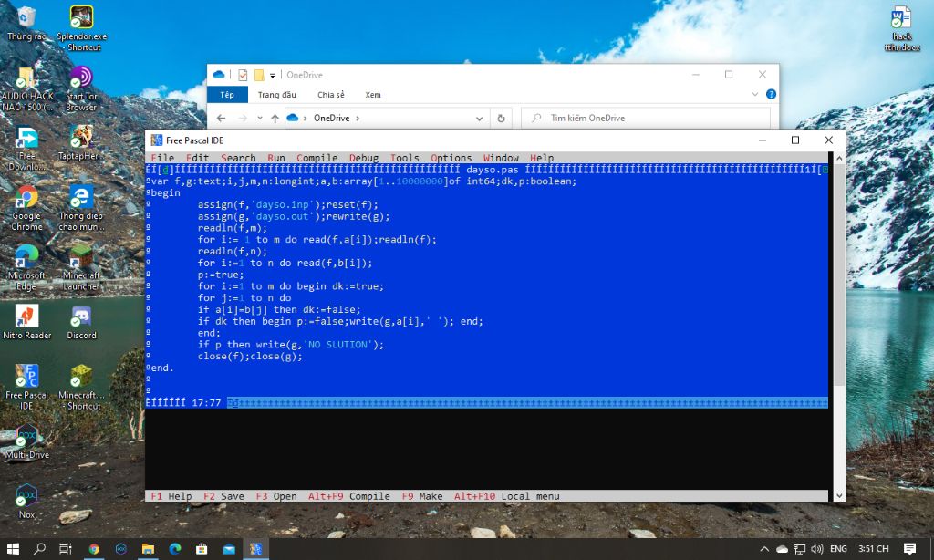Open the Tools menu in Free Pascal IDE
Screen dimensions: 934x560
pos(404,158)
